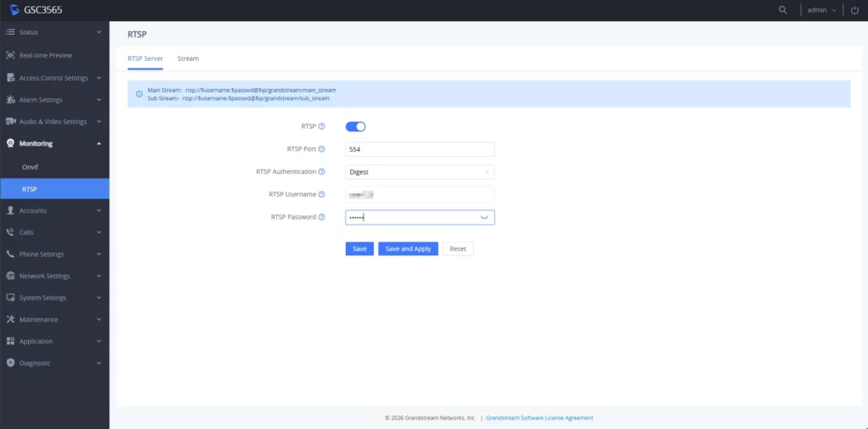Expand the Application chevron
Viewport: 868px width, 429px height.
99,341
